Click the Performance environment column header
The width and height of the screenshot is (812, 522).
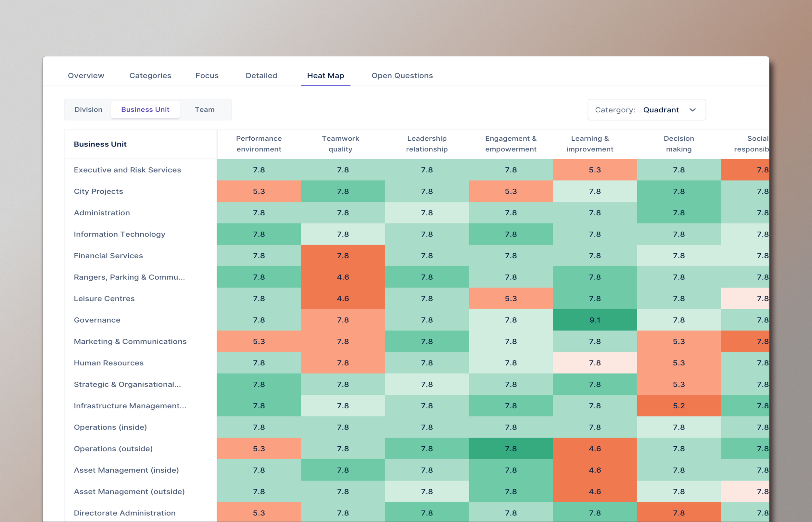point(259,144)
